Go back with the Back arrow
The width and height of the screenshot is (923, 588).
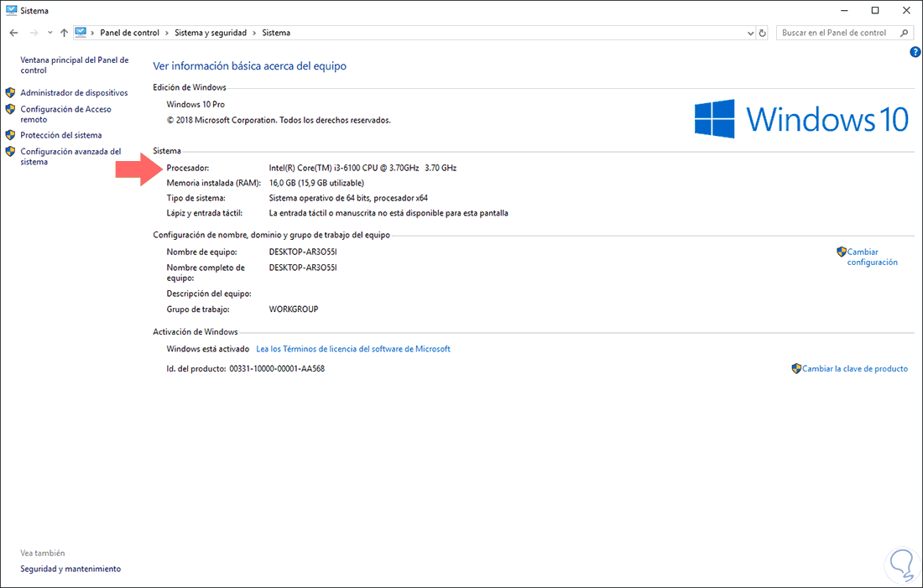click(x=13, y=33)
